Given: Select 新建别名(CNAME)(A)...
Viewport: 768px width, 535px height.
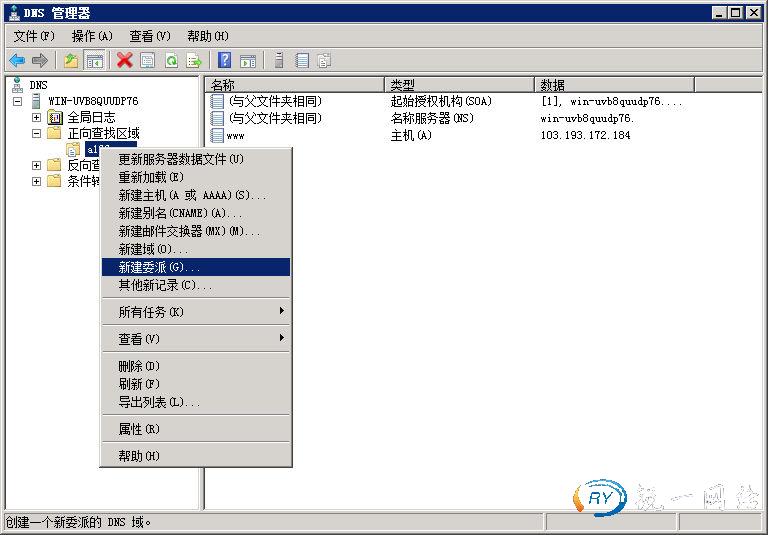Looking at the screenshot, I should 196,214.
